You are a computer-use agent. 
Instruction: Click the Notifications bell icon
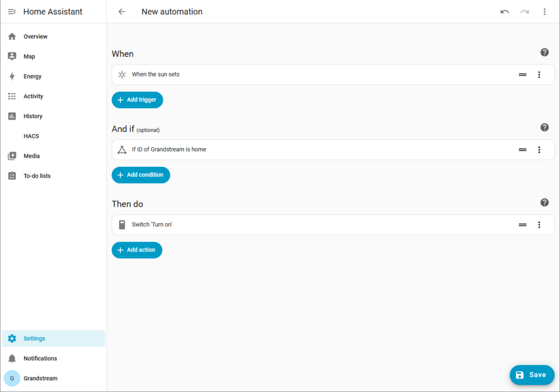click(x=12, y=359)
